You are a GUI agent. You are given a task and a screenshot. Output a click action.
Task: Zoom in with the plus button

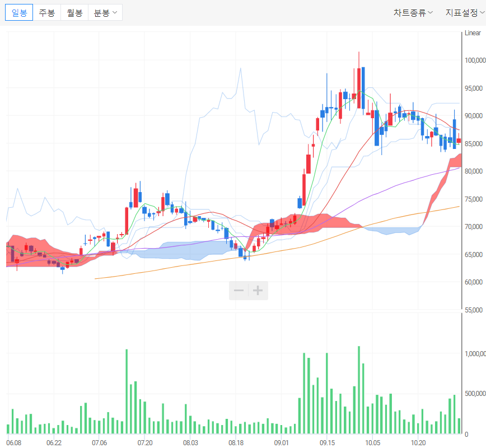tap(258, 291)
